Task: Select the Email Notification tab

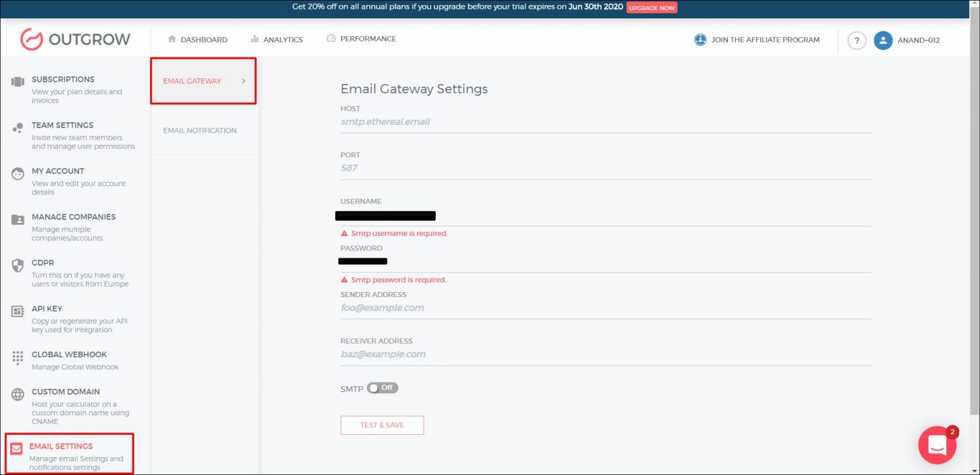Action: tap(200, 131)
